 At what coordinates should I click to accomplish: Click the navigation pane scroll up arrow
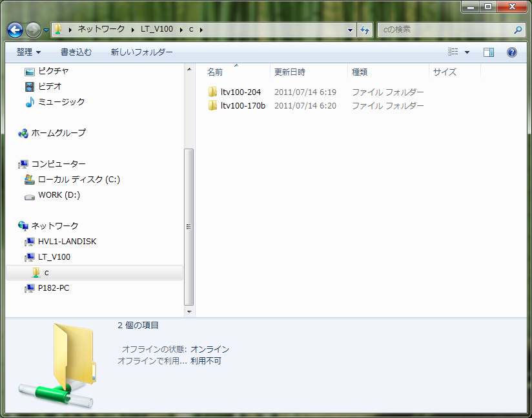coord(189,69)
